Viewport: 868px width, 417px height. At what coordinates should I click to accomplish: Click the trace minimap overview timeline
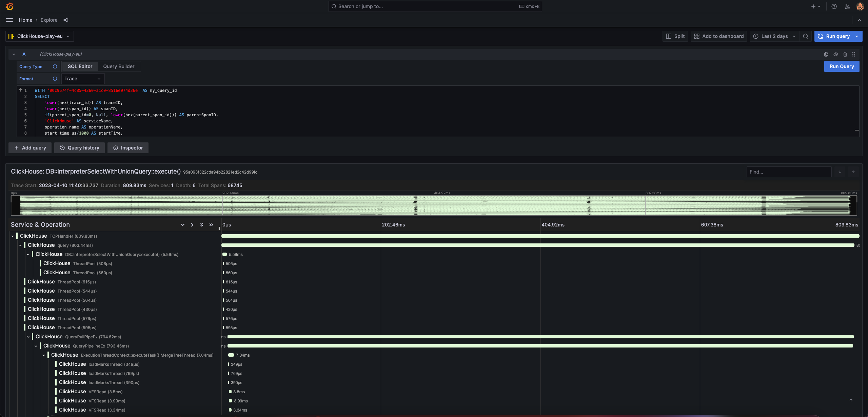(x=434, y=205)
